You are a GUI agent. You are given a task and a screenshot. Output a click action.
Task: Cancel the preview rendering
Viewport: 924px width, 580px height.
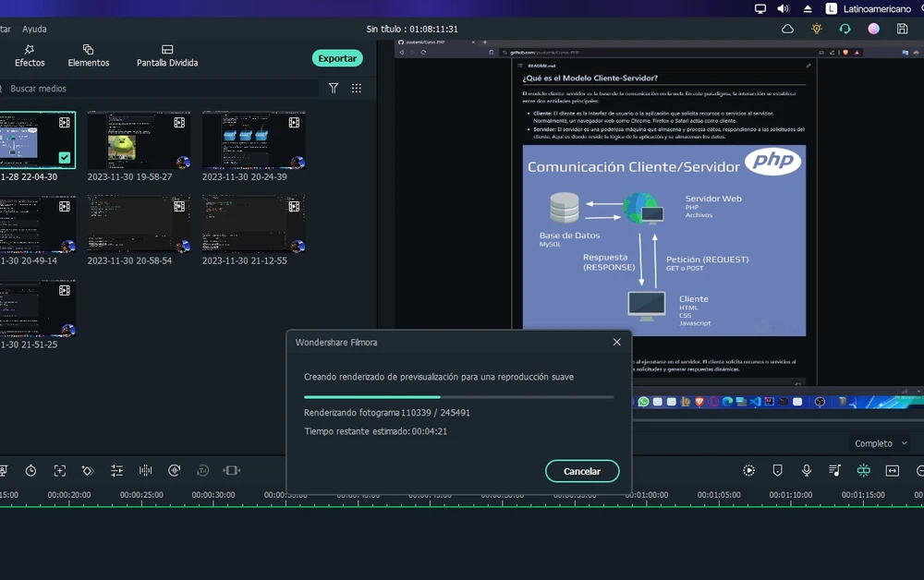click(x=582, y=471)
